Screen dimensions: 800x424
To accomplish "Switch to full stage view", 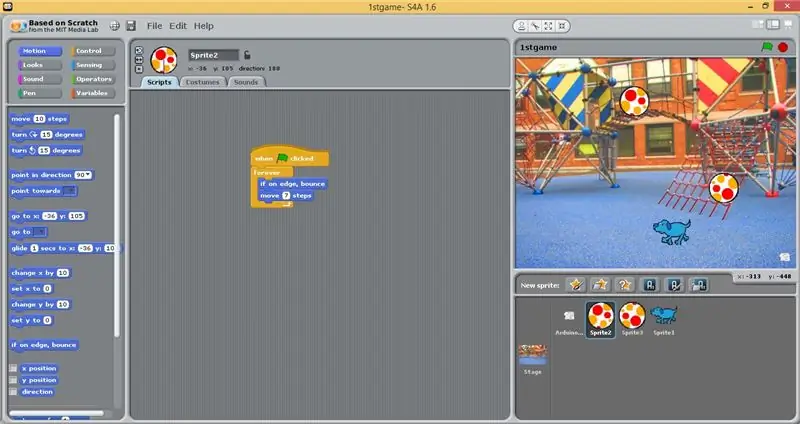I will click(x=773, y=24).
